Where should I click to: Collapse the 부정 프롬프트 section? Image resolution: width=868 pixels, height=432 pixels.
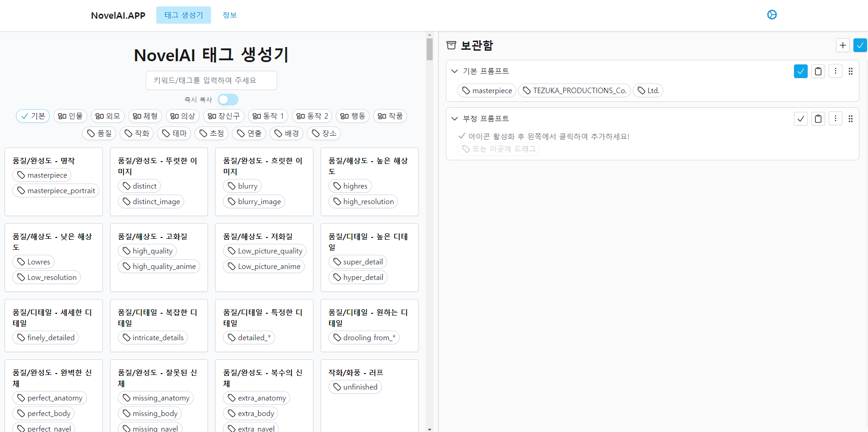pos(455,119)
